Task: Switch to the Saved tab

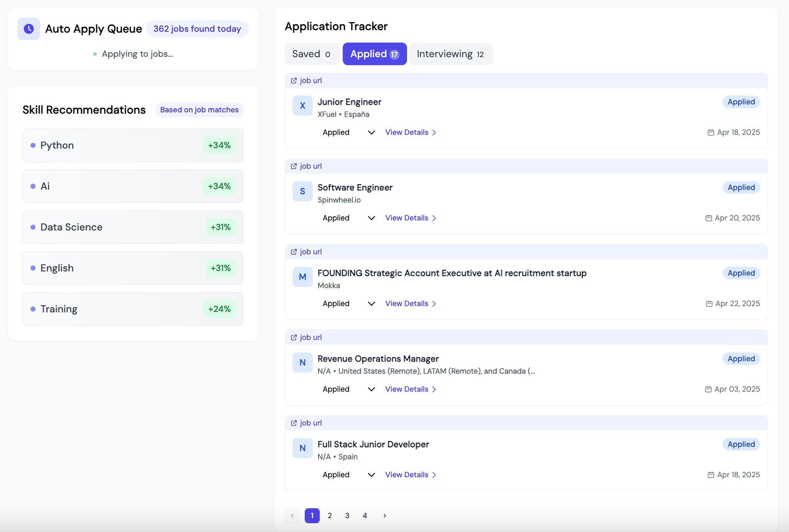Action: pos(311,54)
